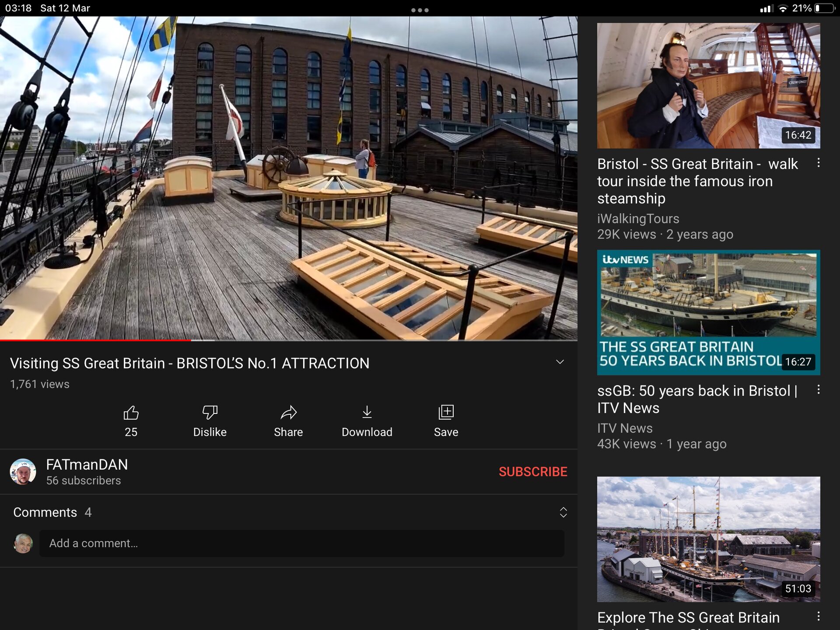
Task: Open the 51:03 aerial ship video thumbnail
Action: point(708,539)
